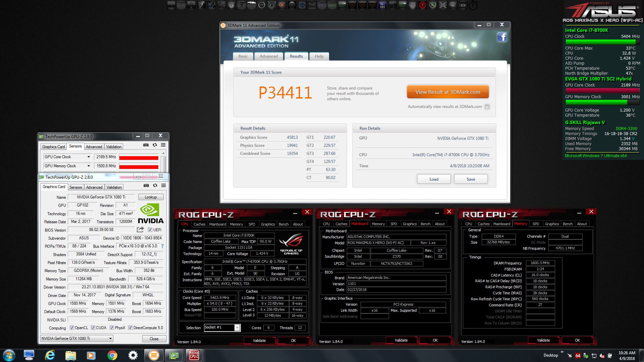Launch Windows Media Player from taskbar
Image resolution: width=644 pixels, height=362 pixels.
(x=91, y=355)
